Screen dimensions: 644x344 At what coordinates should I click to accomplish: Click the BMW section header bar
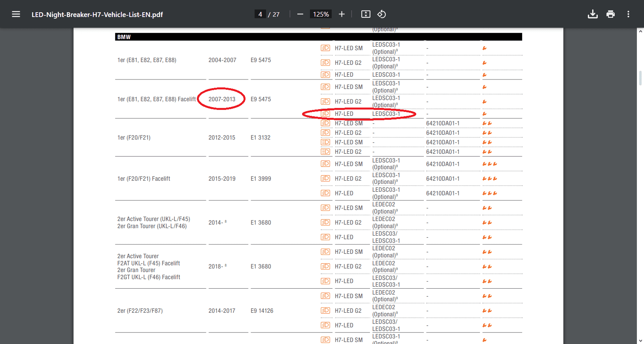pyautogui.click(x=318, y=37)
